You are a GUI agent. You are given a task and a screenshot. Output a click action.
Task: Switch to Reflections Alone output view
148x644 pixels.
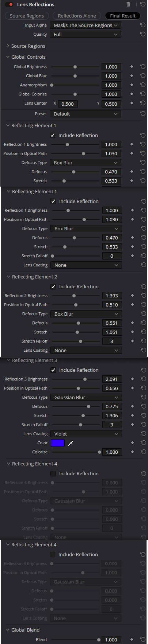tap(77, 16)
